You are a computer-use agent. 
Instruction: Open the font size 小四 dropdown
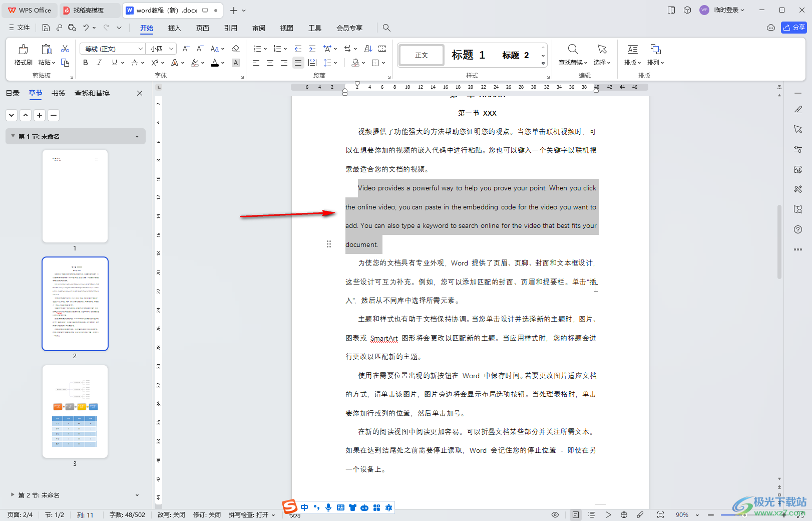(x=171, y=49)
